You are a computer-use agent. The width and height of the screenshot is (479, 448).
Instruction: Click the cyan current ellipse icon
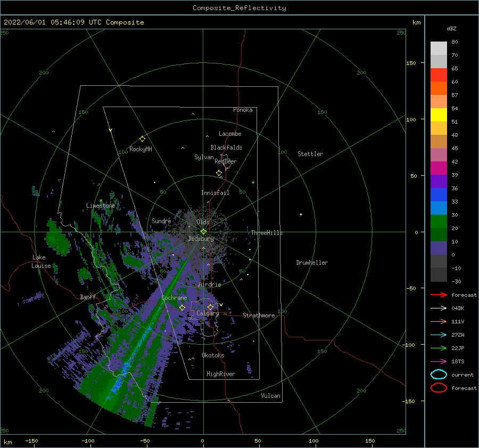[x=439, y=374]
